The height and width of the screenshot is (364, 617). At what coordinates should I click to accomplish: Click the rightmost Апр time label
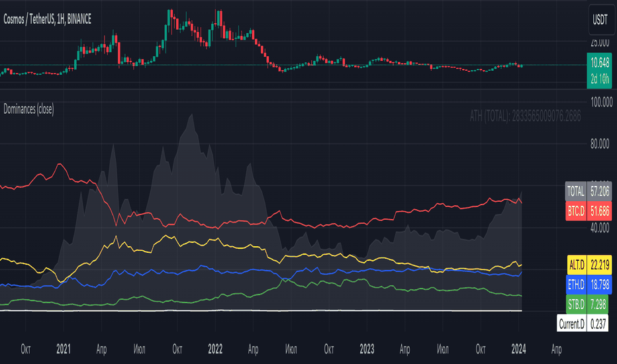coord(556,349)
